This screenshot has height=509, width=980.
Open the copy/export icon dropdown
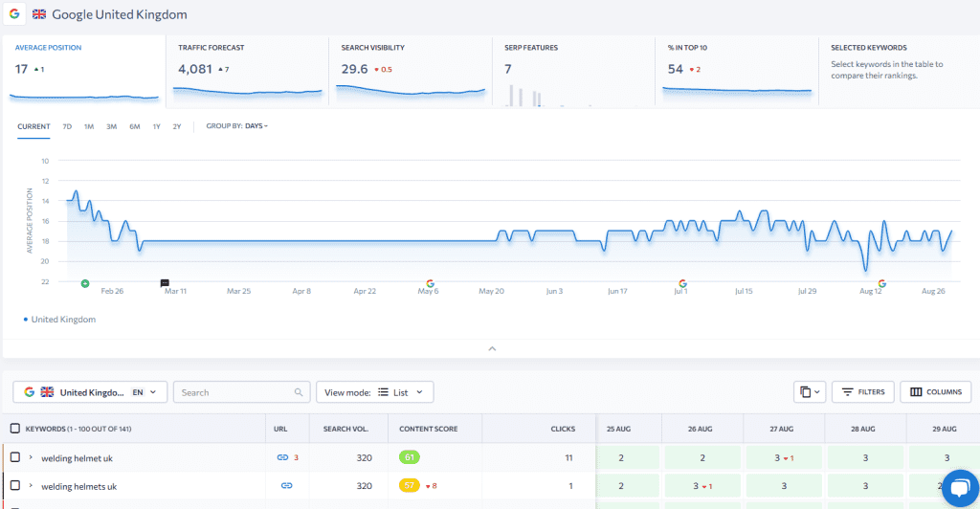[x=810, y=392]
